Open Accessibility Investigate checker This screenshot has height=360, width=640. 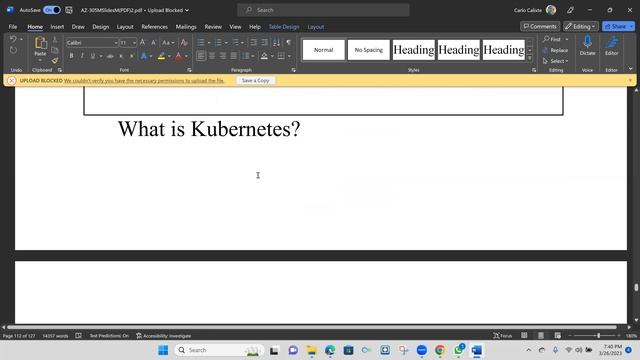163,336
